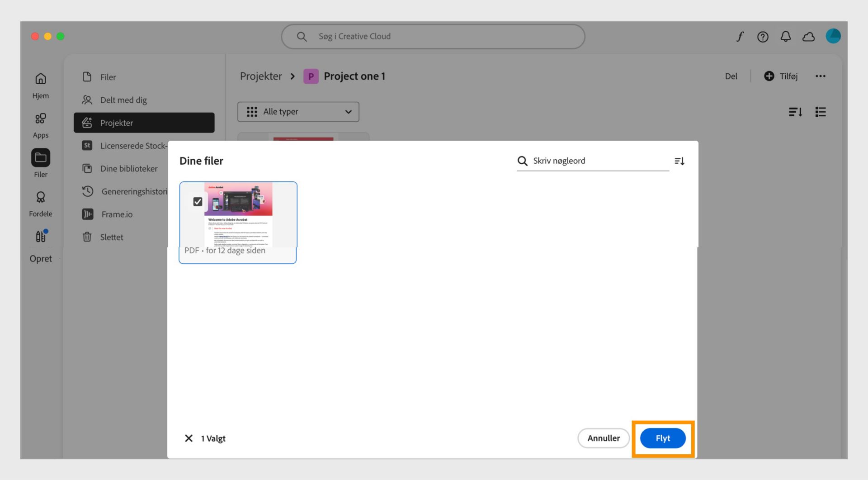
Task: Click the blue Flyt button
Action: (663, 438)
